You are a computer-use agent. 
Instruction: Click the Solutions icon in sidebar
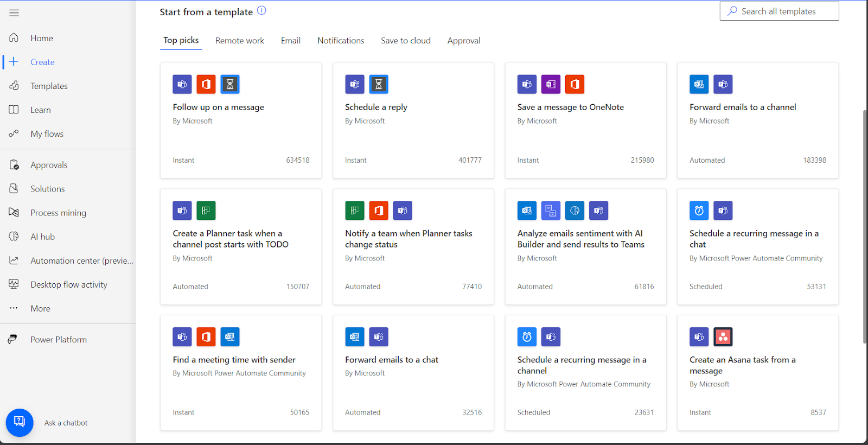pos(14,189)
